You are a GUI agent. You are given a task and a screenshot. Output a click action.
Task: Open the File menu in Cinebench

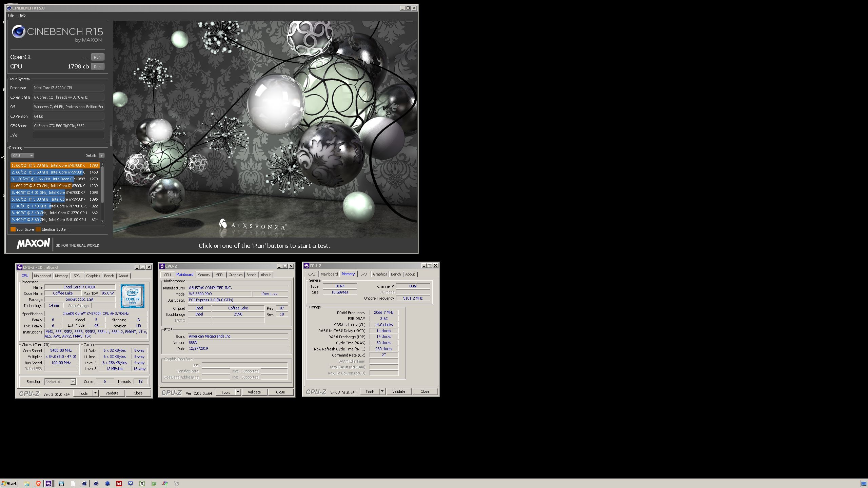tap(11, 15)
